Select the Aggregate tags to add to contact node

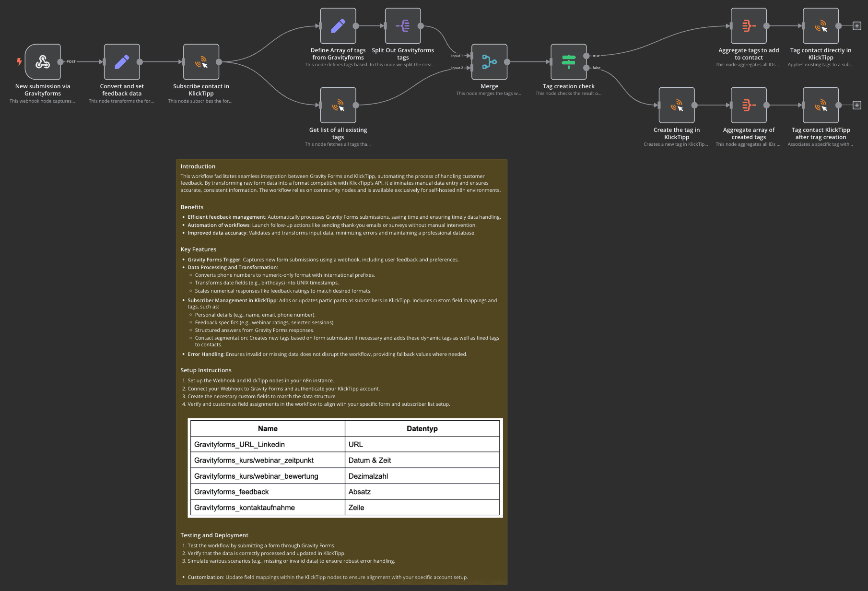pos(749,26)
